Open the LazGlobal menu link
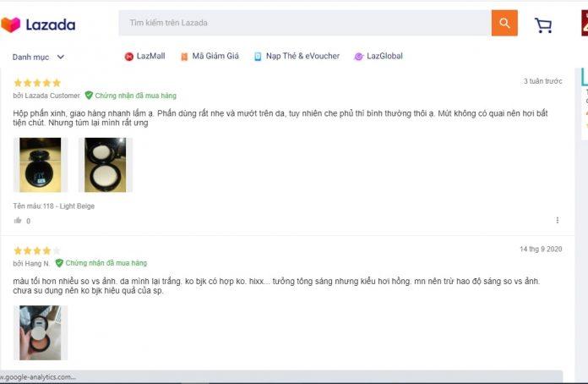Image resolution: width=588 pixels, height=384 pixels. 384,57
